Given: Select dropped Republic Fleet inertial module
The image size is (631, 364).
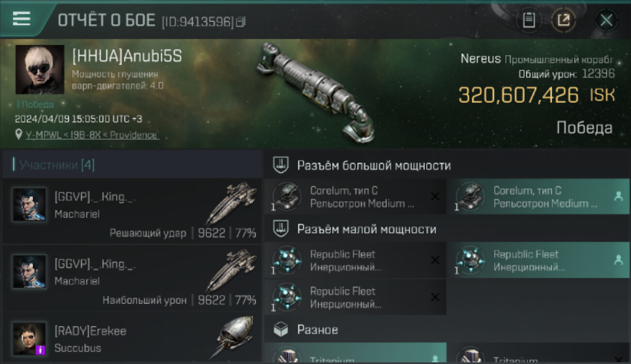Looking at the screenshot, I should coord(539,260).
